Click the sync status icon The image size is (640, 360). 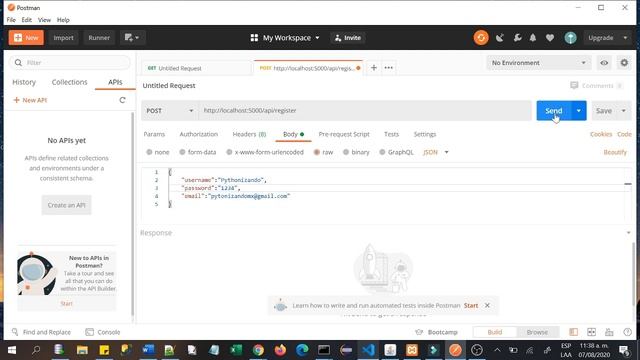(481, 38)
